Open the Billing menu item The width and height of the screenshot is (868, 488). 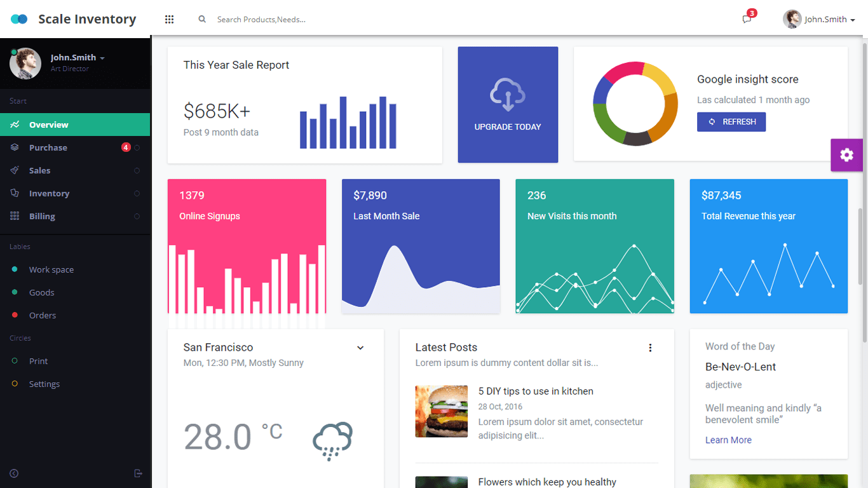click(75, 216)
